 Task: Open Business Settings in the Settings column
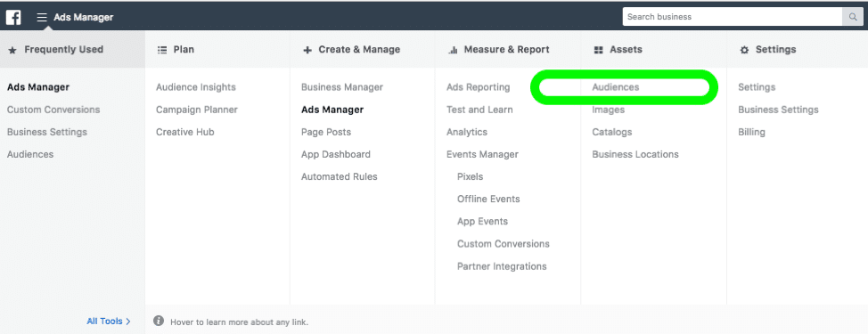778,110
